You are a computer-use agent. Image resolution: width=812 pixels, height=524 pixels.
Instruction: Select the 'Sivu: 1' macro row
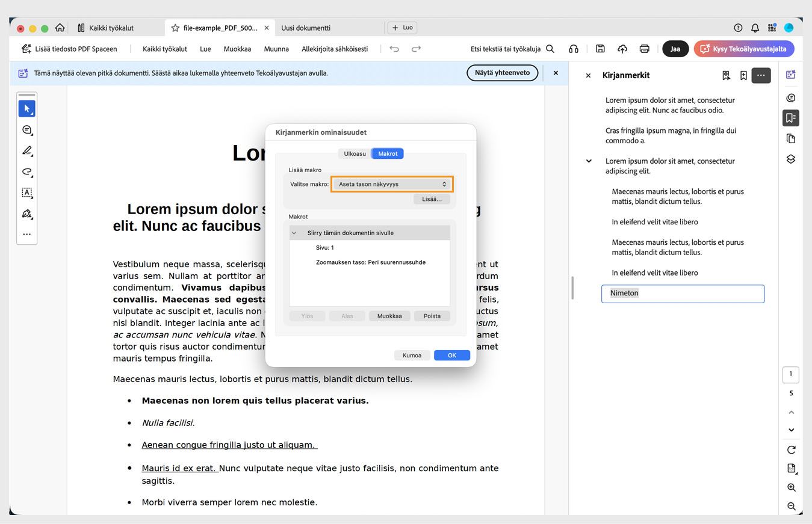pos(370,248)
